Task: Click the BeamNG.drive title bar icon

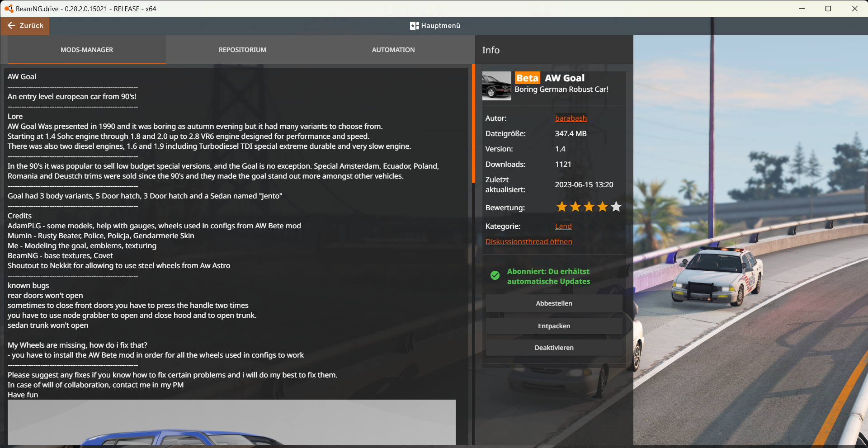Action: [x=9, y=9]
